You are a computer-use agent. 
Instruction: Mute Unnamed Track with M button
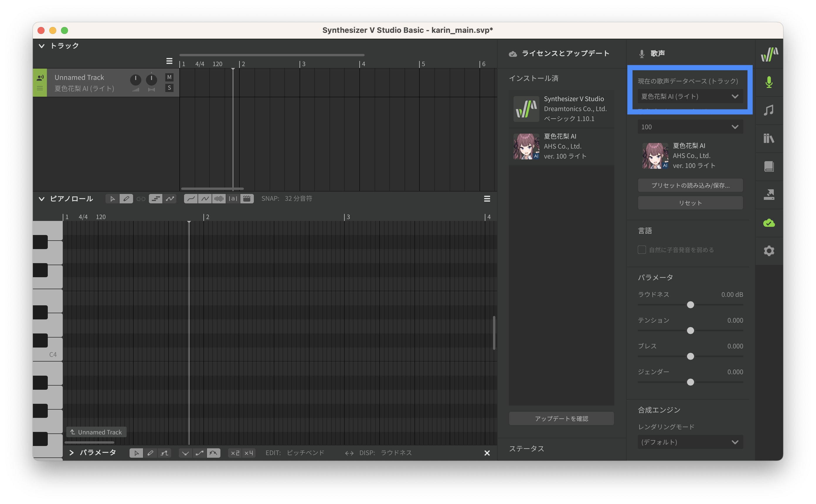point(169,77)
